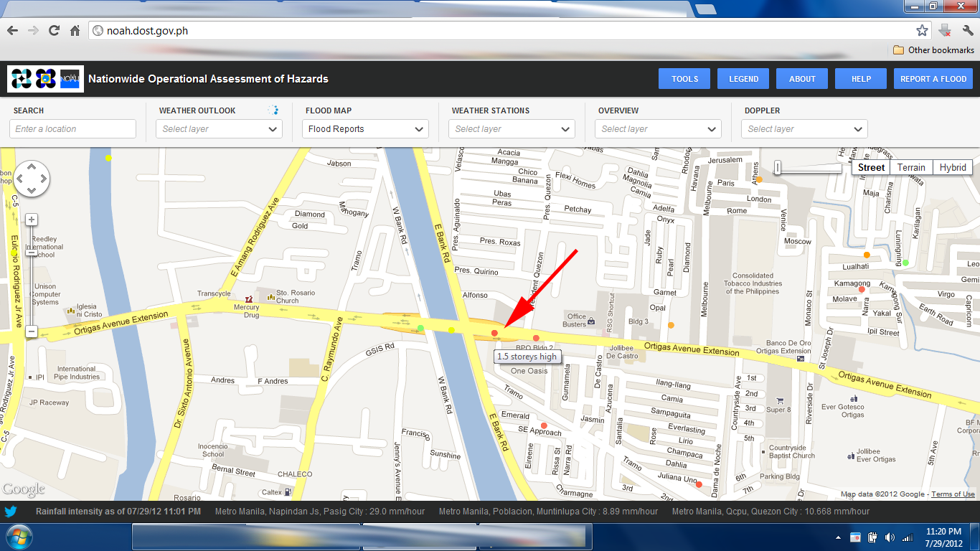Show the map LEGEND
This screenshot has height=551, width=980.
click(743, 79)
